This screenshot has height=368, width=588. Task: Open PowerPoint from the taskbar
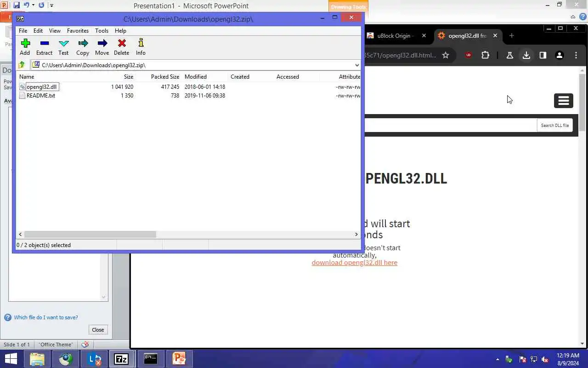tap(179, 359)
